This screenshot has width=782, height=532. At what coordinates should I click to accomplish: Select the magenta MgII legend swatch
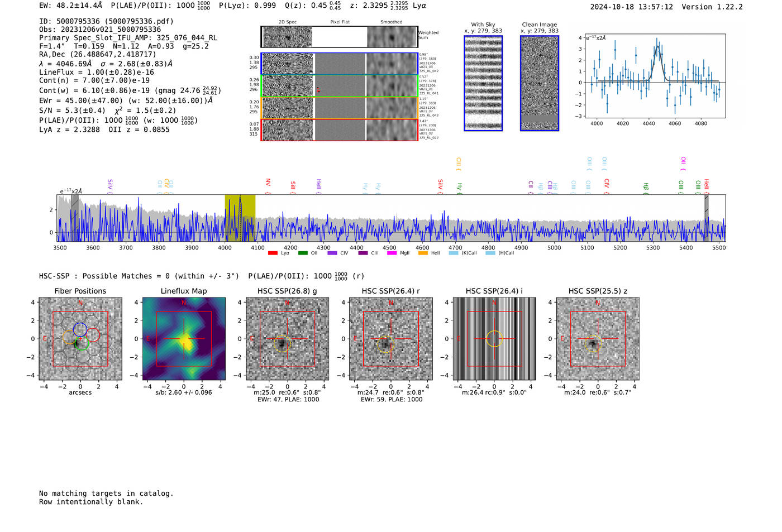click(x=392, y=253)
